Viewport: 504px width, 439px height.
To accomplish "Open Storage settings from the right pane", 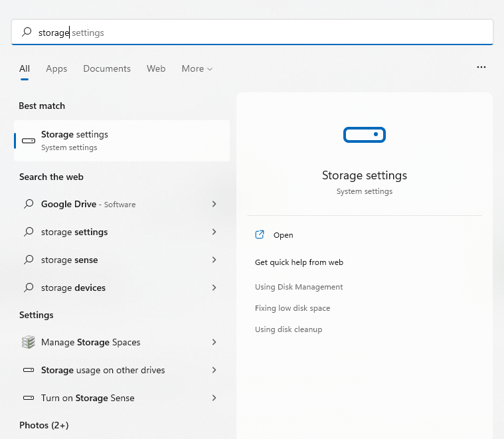I will click(x=283, y=235).
